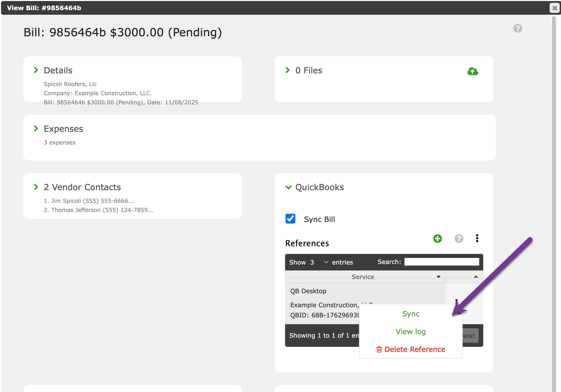Image resolution: width=561 pixels, height=392 pixels.
Task: Click the green cloud upload files icon
Action: (473, 71)
